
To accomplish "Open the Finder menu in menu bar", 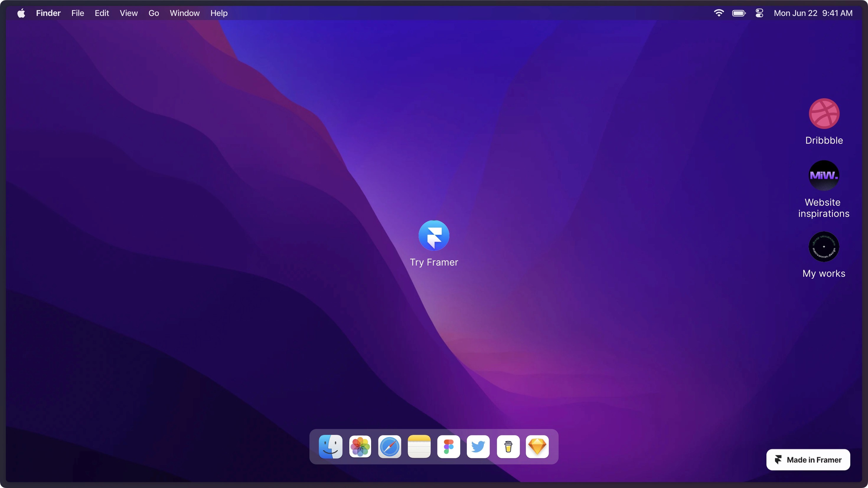I will (48, 13).
